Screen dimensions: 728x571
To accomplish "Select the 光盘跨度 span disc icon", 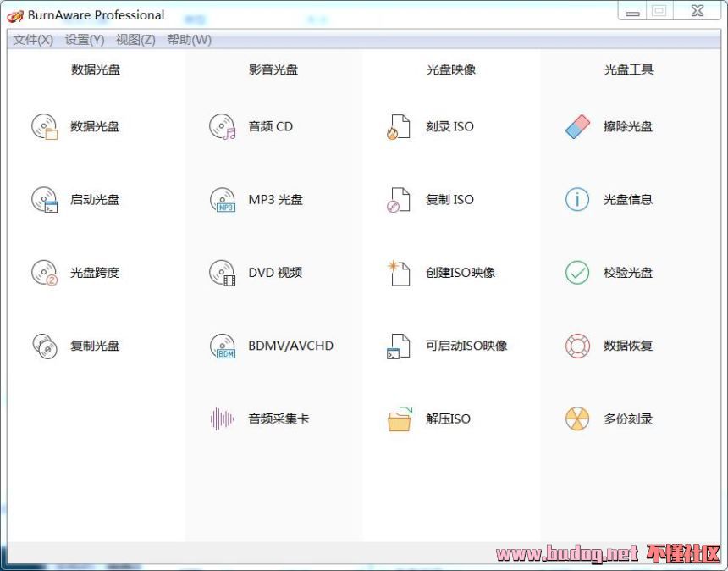I will [x=45, y=273].
